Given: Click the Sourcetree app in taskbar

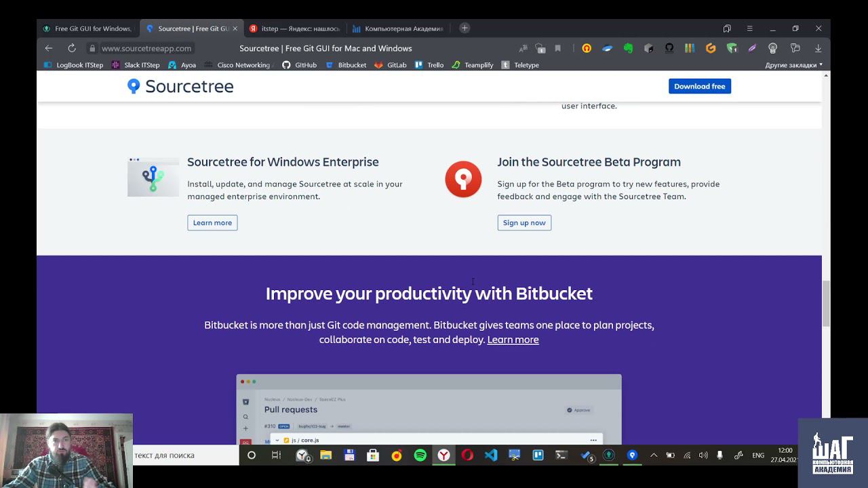Looking at the screenshot, I should tap(632, 455).
